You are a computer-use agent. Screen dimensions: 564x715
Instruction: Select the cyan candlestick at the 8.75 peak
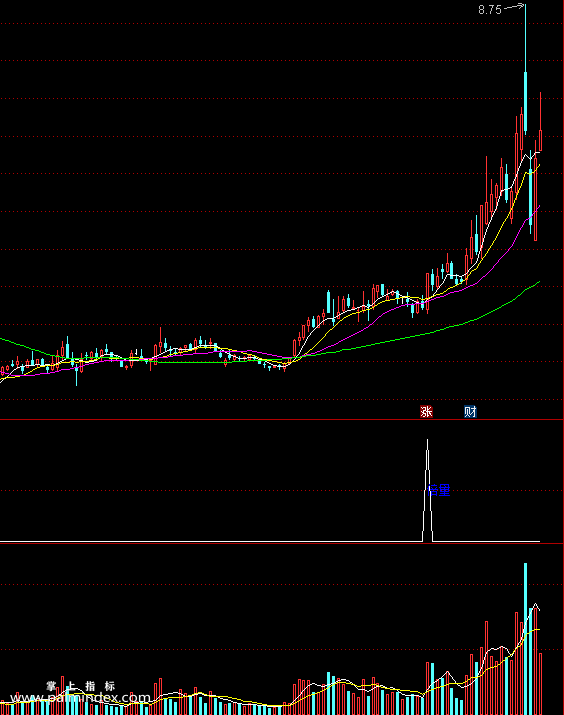(x=525, y=68)
